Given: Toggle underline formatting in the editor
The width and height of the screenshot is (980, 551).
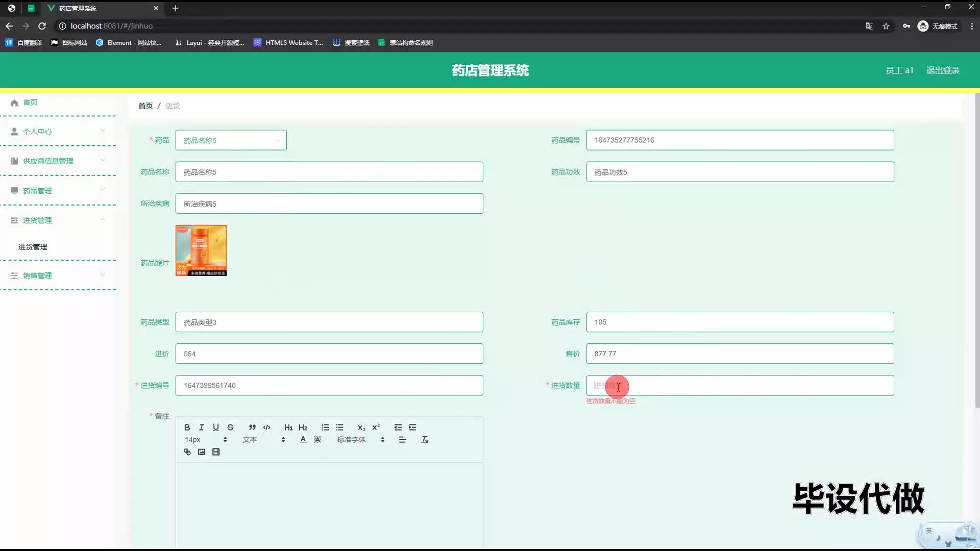Looking at the screenshot, I should point(216,428).
